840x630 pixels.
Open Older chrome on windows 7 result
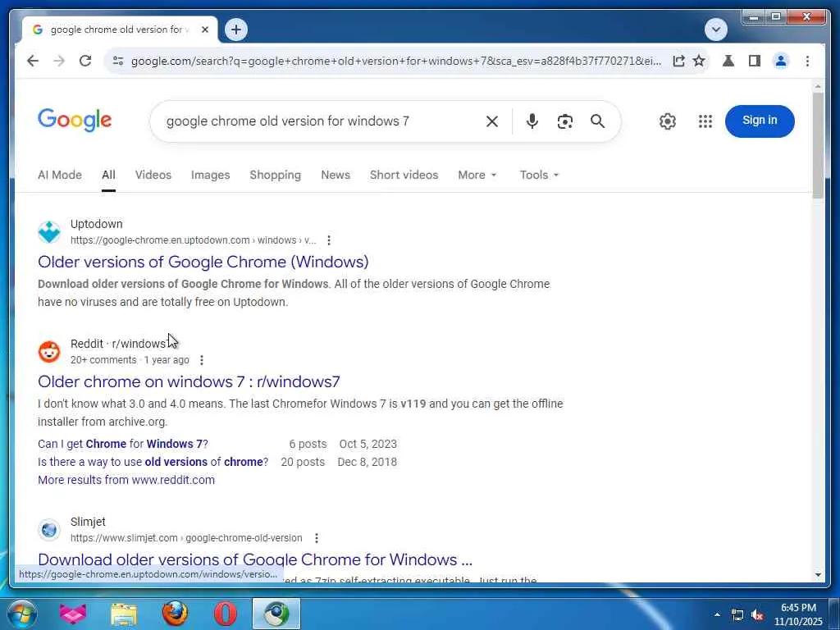tap(189, 381)
